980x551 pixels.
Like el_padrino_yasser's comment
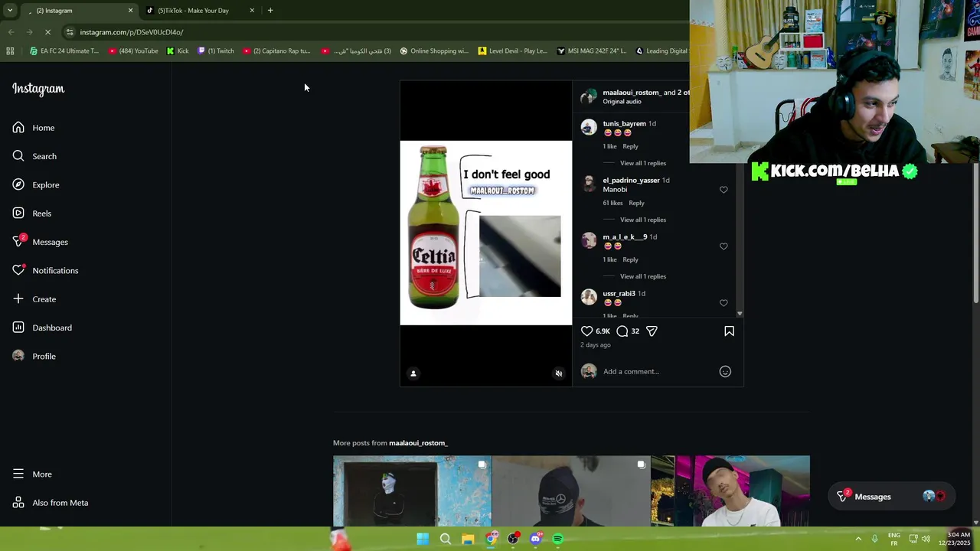coord(724,190)
